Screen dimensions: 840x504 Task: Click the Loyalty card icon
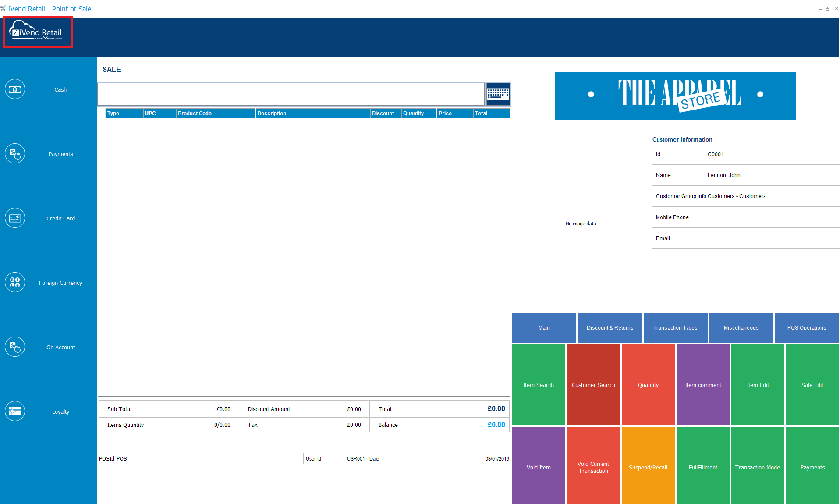point(15,412)
